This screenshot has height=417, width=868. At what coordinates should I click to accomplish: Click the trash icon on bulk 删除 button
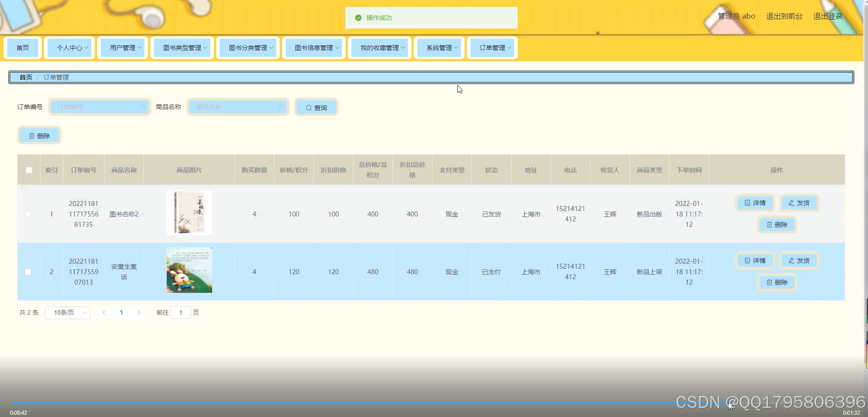(32, 135)
